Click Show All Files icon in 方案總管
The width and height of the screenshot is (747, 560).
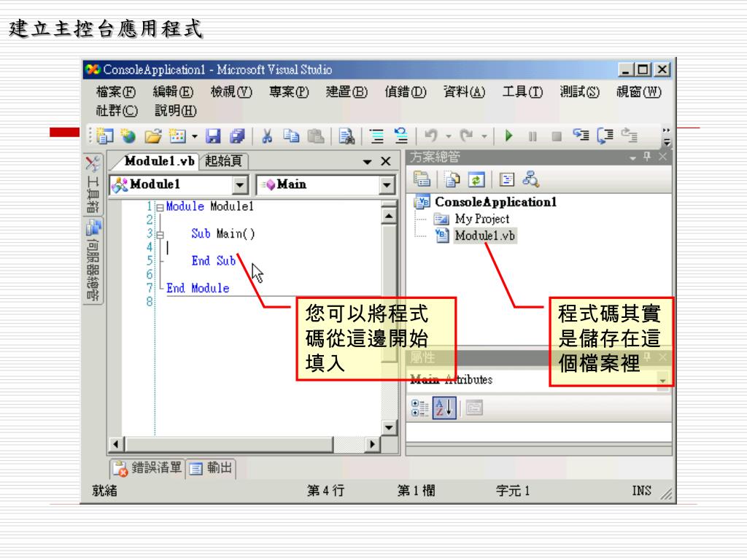coord(452,179)
